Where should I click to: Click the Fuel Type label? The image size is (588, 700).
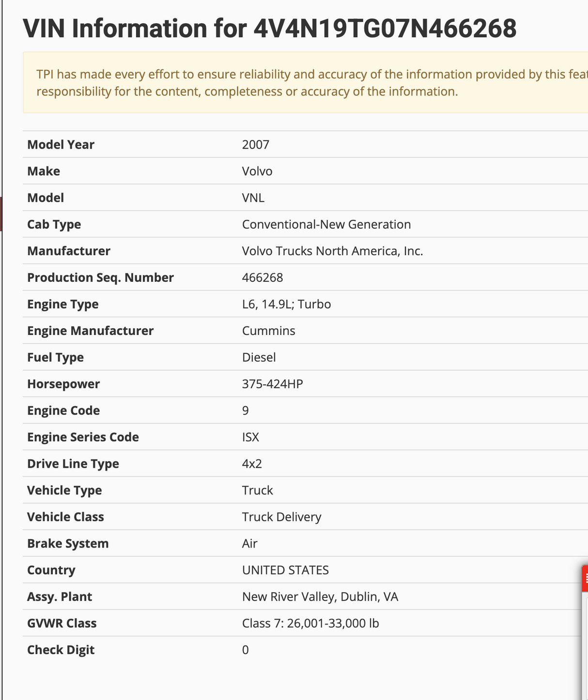click(x=55, y=358)
